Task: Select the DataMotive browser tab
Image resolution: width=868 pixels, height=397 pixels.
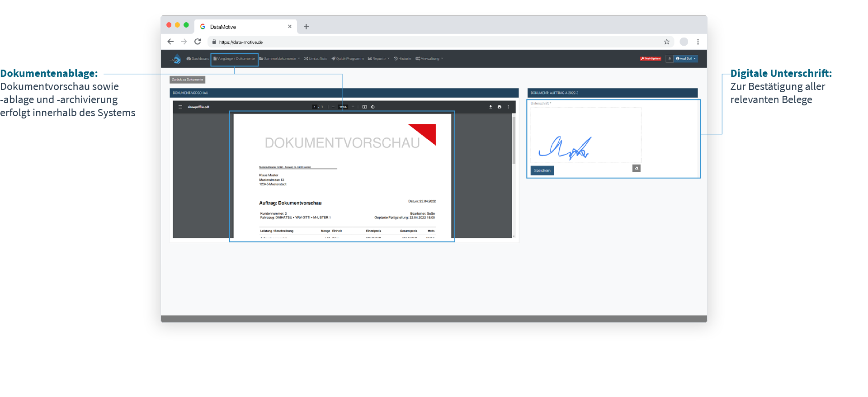Action: pyautogui.click(x=245, y=27)
